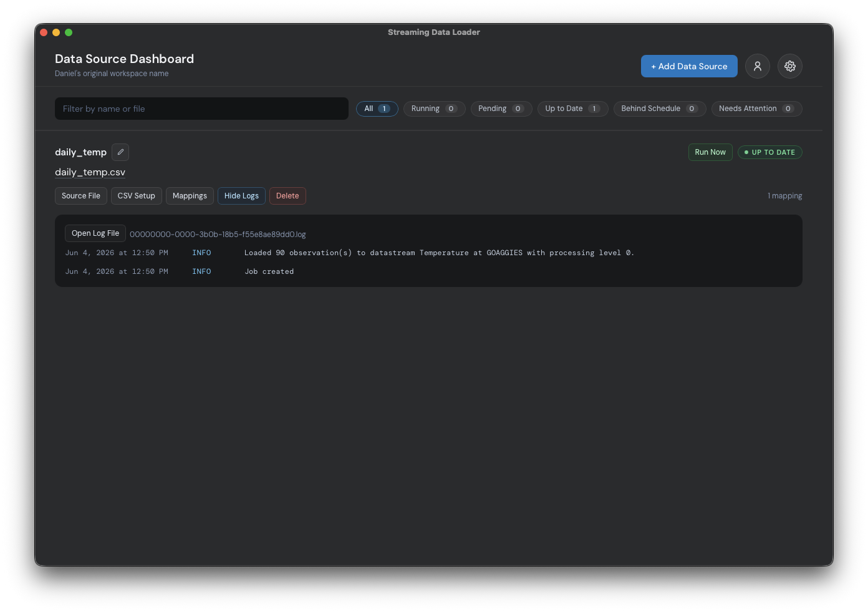Maximize the window with green button
The width and height of the screenshot is (868, 612).
pos(69,32)
